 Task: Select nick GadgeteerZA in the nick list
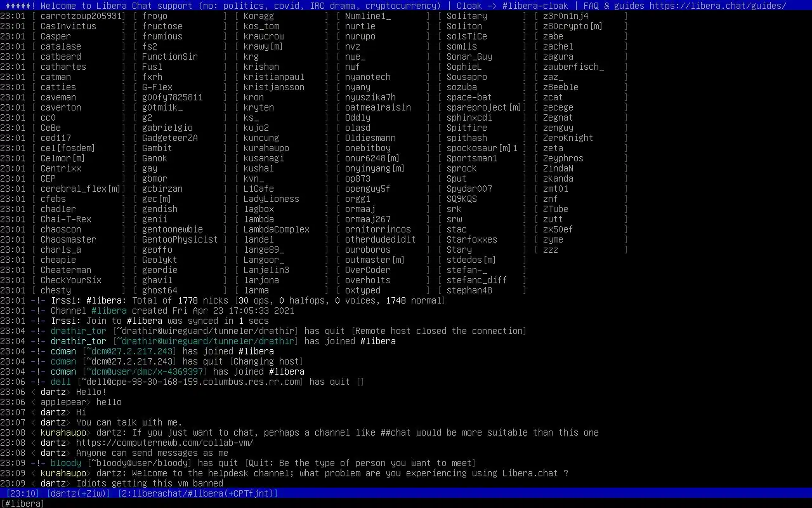(x=170, y=138)
